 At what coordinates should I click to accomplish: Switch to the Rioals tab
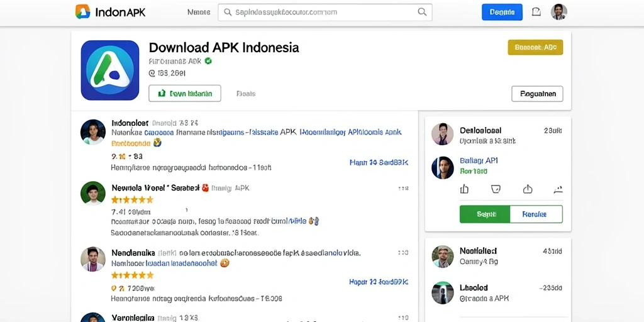(246, 94)
